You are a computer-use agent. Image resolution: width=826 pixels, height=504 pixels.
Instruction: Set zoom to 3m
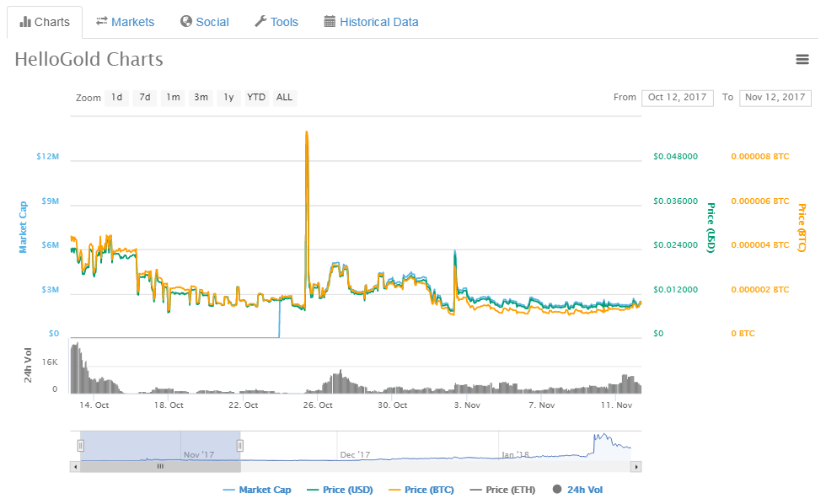coord(201,98)
